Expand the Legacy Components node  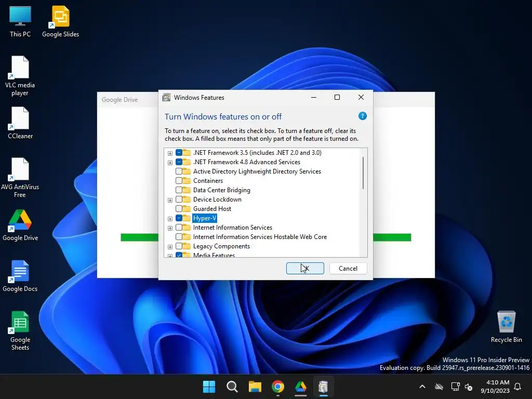(170, 247)
